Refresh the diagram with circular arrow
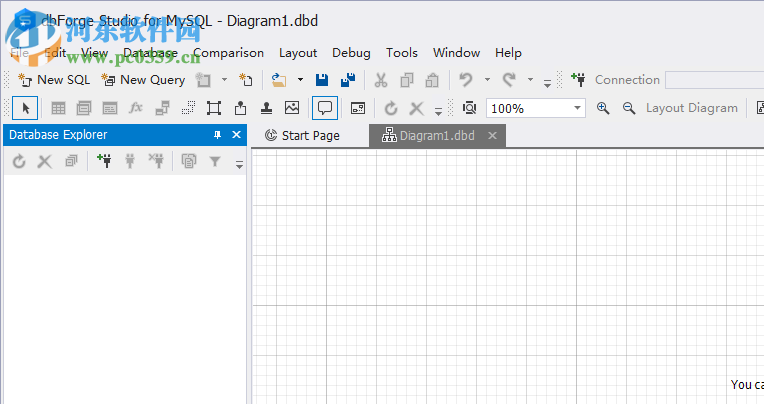 click(391, 108)
